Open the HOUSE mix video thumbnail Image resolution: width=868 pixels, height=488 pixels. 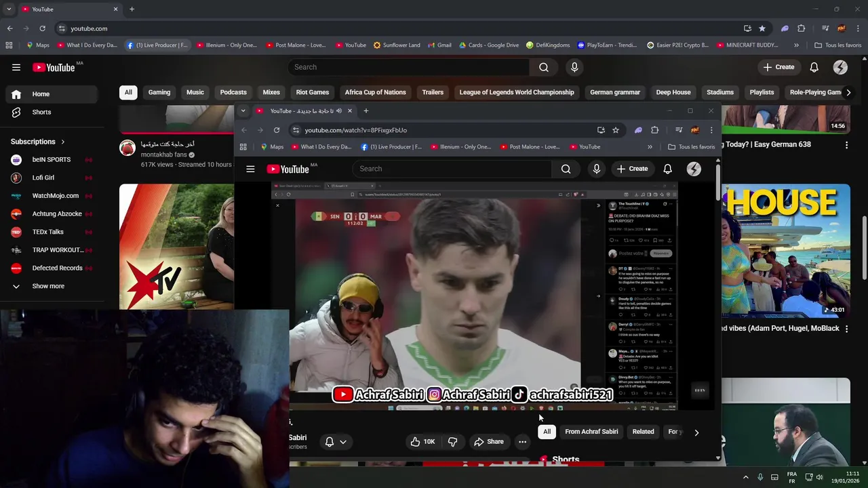[785, 250]
